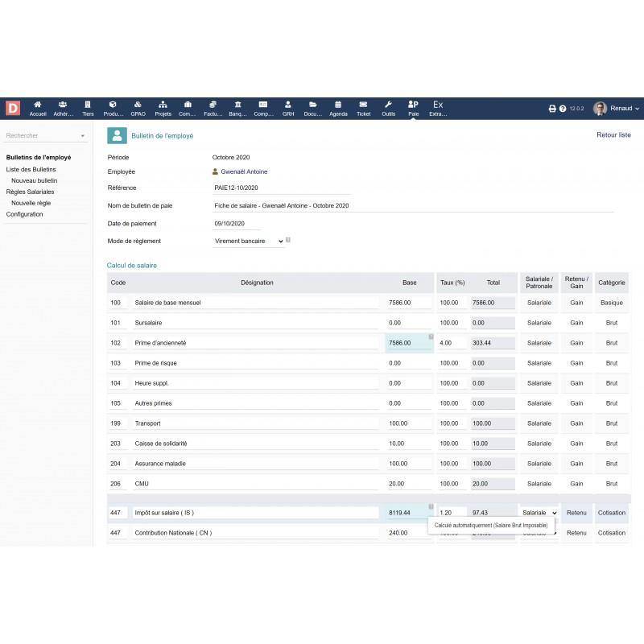This screenshot has height=644, width=644.
Task: Click the Retour liste link
Action: (613, 135)
